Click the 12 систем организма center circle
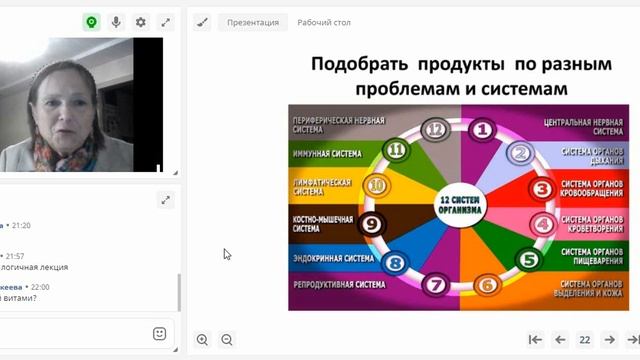 [460, 205]
